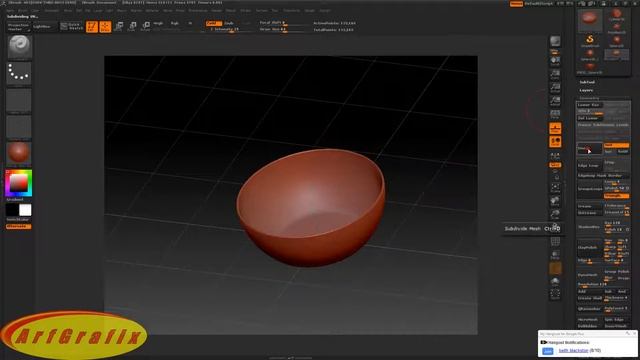Click the Actual size icon
Screen dimensions: 640x360
click(x=555, y=88)
